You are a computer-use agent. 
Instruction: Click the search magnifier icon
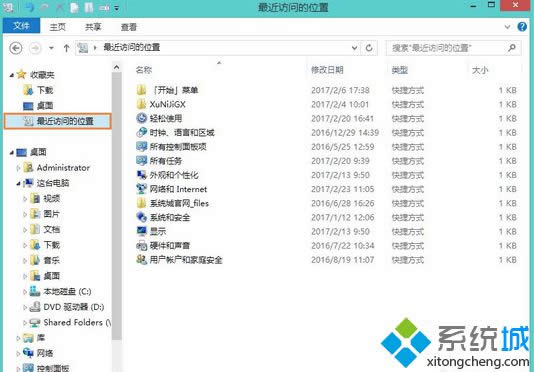coord(512,48)
